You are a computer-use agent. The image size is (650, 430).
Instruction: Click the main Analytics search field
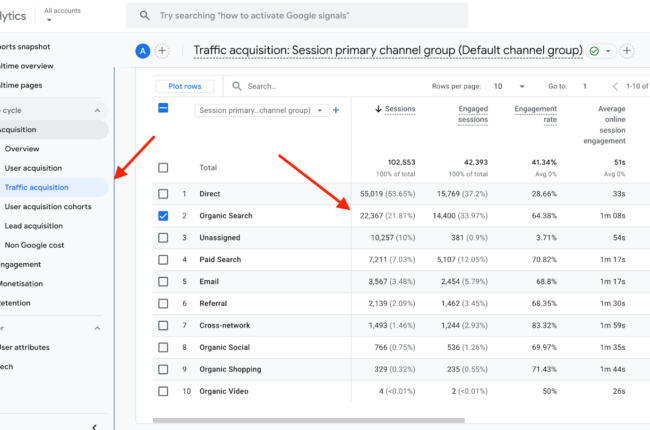click(297, 16)
